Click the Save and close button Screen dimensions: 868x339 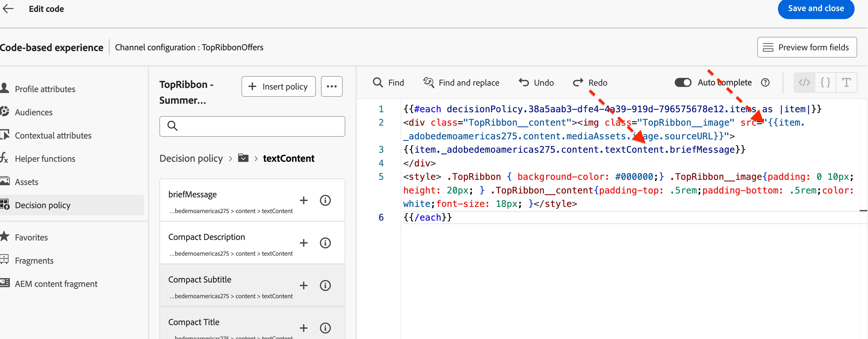816,9
